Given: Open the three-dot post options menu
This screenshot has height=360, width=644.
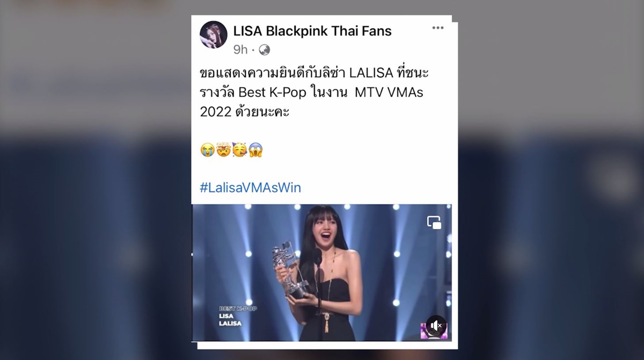Looking at the screenshot, I should coord(438,28).
